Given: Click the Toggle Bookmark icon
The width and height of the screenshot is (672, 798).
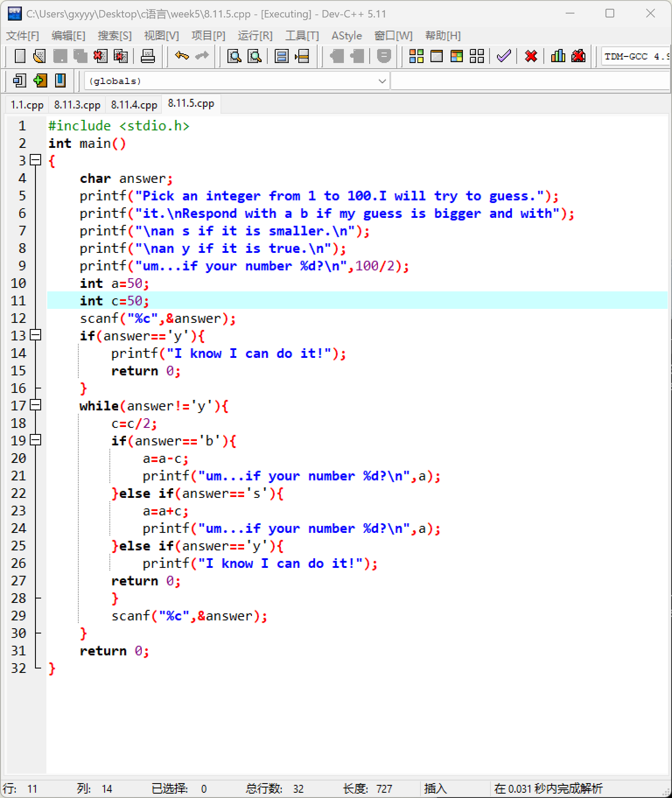Looking at the screenshot, I should tap(282, 56).
